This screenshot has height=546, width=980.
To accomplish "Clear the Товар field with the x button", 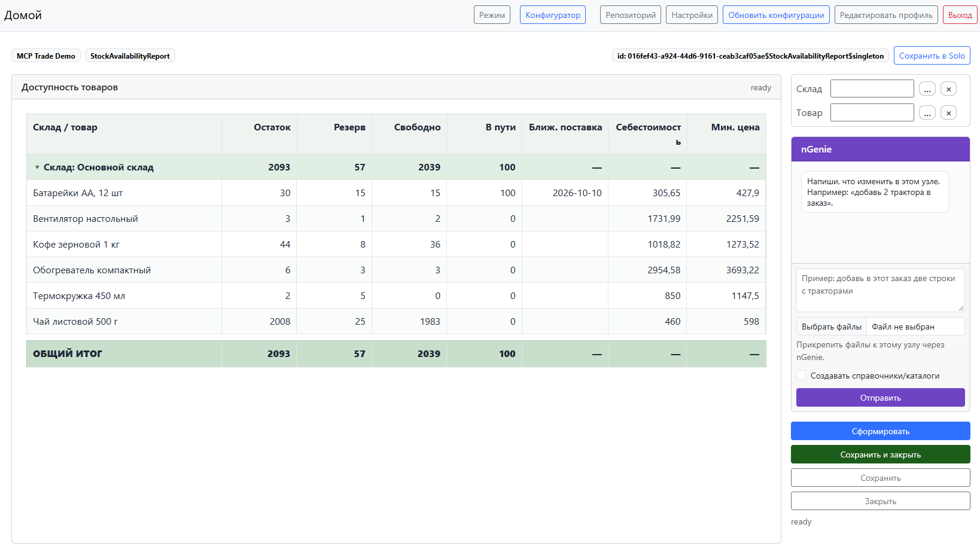I will tap(948, 112).
